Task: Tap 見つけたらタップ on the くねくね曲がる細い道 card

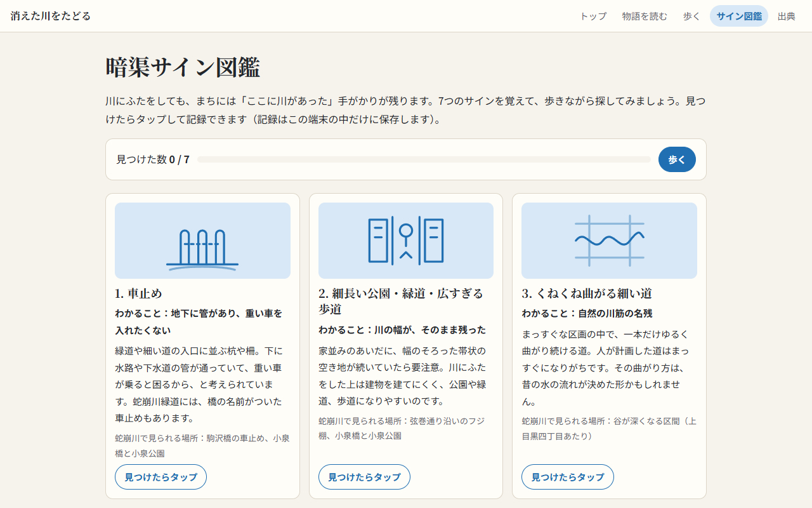Action: 568,477
